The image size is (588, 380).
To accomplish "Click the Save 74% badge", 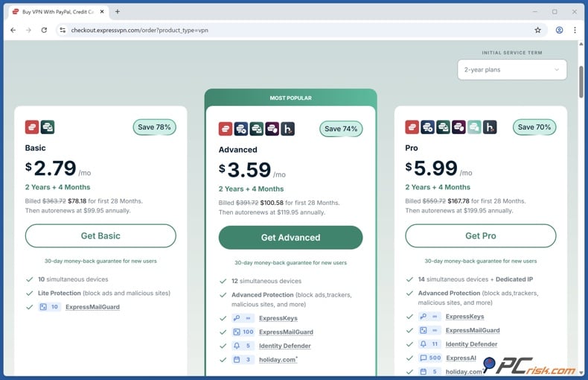I will (341, 129).
